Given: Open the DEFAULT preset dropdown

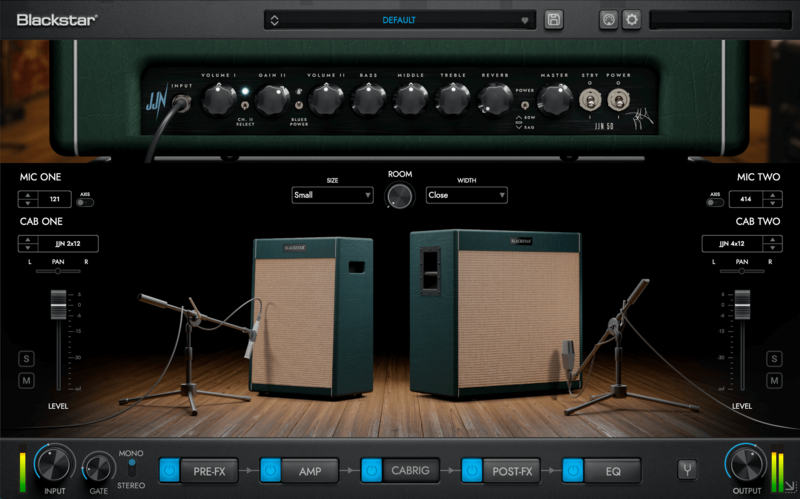Looking at the screenshot, I should coord(399,20).
